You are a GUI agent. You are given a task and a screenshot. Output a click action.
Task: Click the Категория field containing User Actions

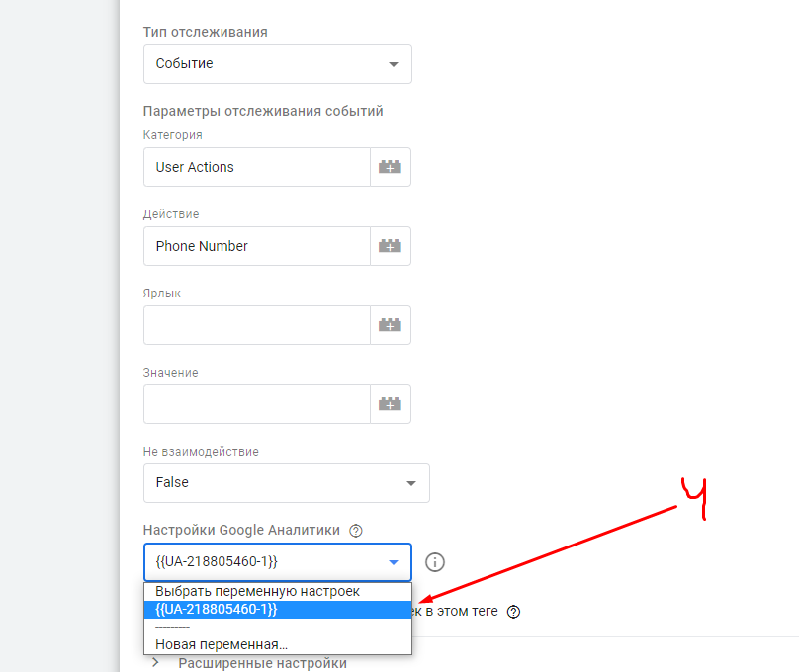tap(256, 168)
